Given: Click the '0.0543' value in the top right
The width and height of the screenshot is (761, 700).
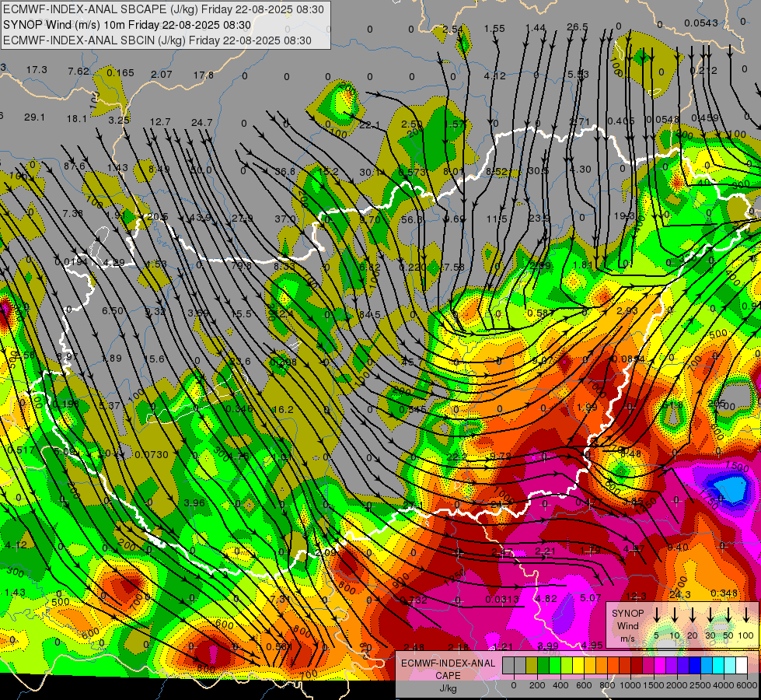Looking at the screenshot, I should (x=701, y=23).
